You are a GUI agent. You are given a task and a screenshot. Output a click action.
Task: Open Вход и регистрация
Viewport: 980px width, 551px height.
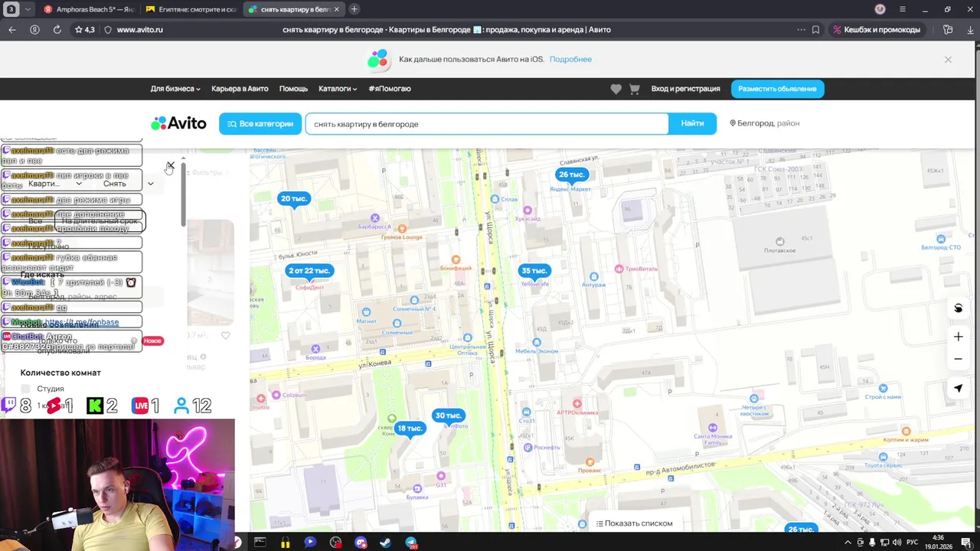pyautogui.click(x=685, y=89)
